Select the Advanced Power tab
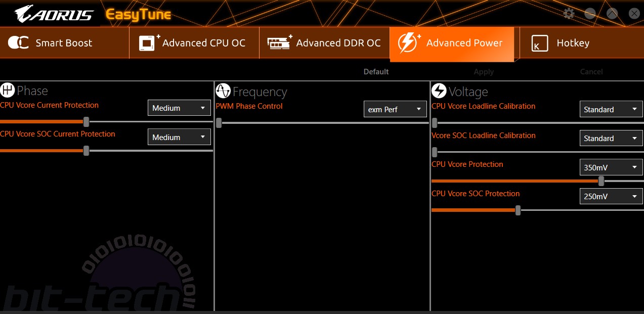This screenshot has width=644, height=314. [452, 44]
